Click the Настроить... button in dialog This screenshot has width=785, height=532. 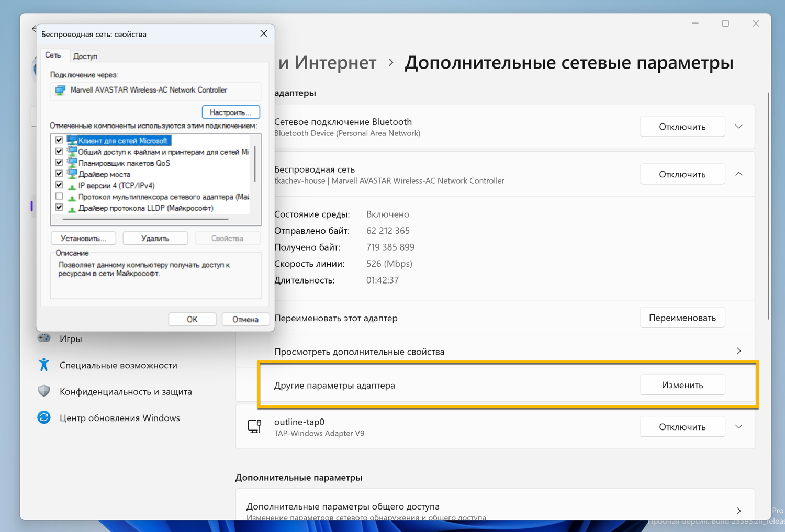coord(231,112)
